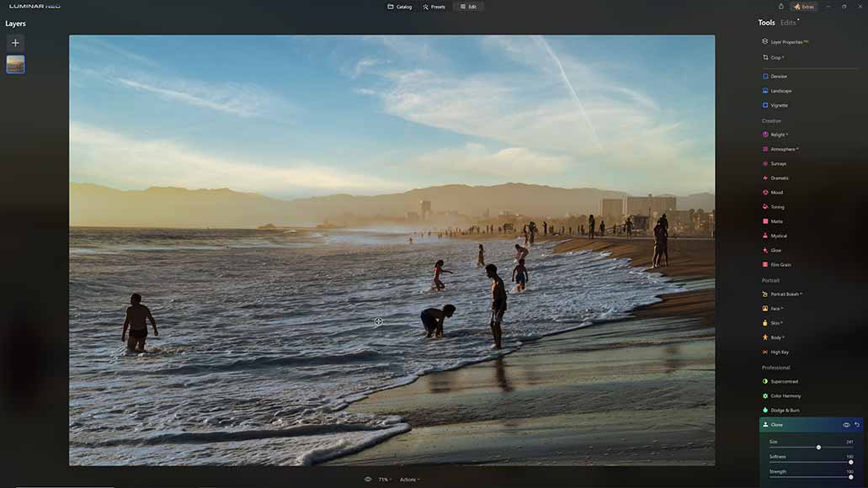Toggle before/after preview eye below image
Viewport: 868px width, 488px height.
[x=368, y=480]
